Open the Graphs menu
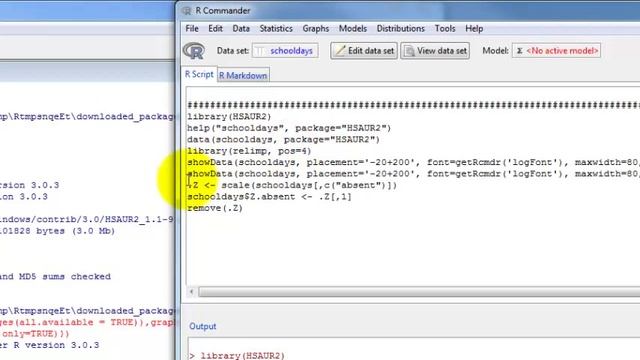Viewport: 640px width, 360px height. (316, 29)
